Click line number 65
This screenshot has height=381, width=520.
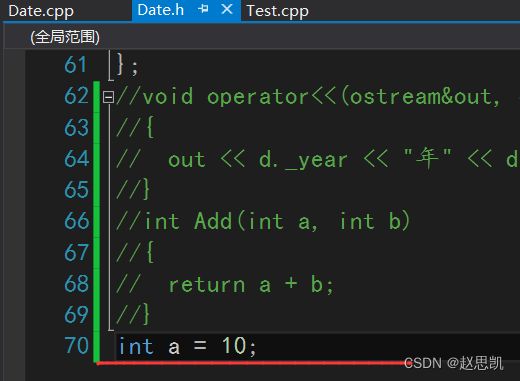(x=76, y=190)
